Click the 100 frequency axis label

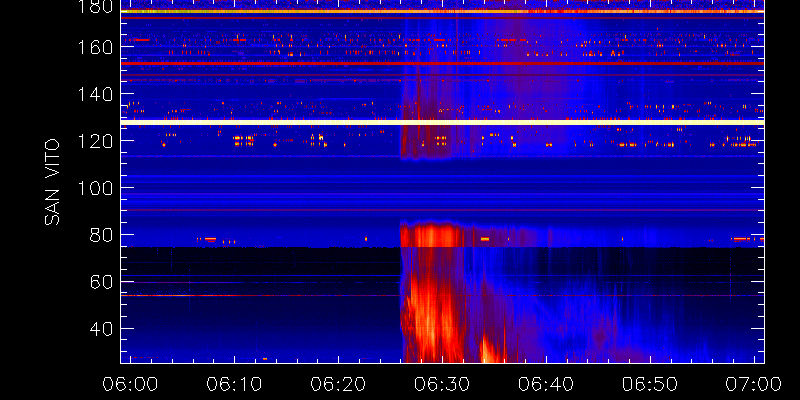[x=97, y=188]
